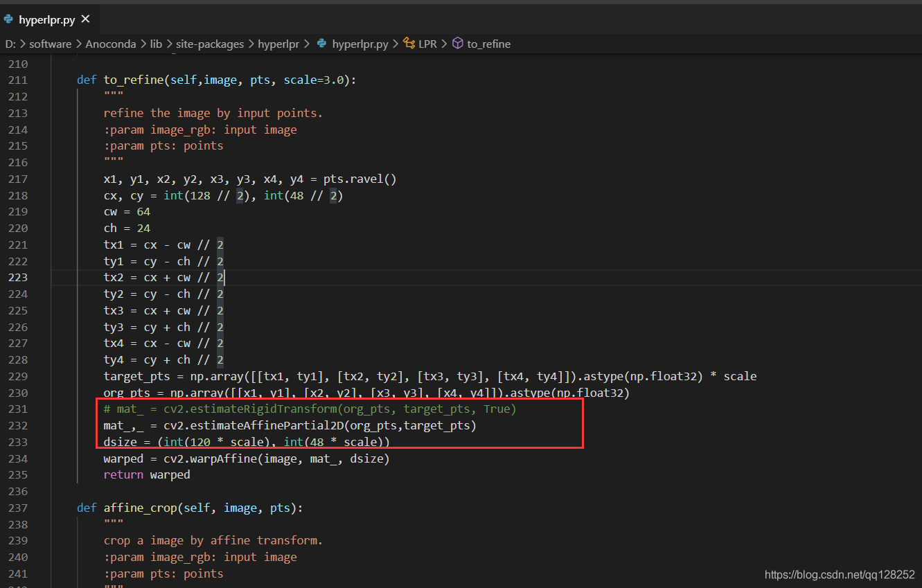
Task: Click the Python file icon in the tab
Action: pos(8,20)
